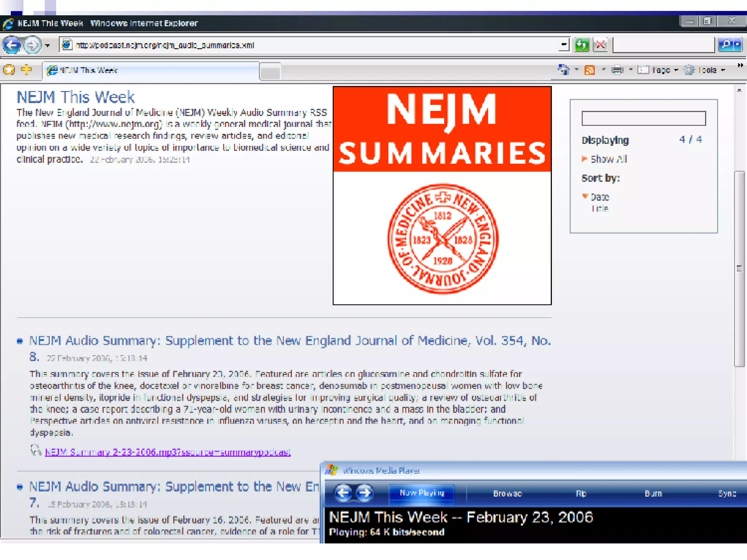Screen dimensions: 747x560
Task: Click Show All in the feed panel
Action: [x=608, y=159]
